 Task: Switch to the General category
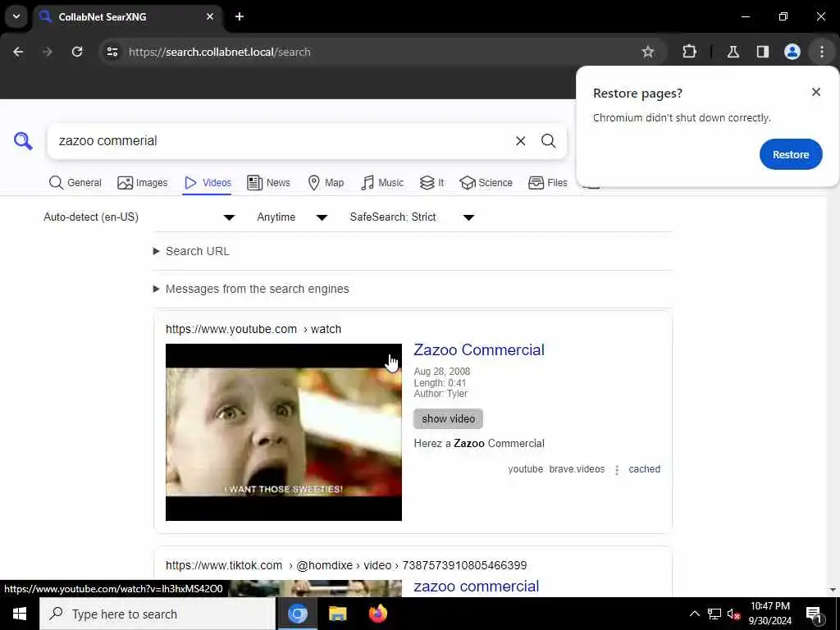tap(75, 183)
